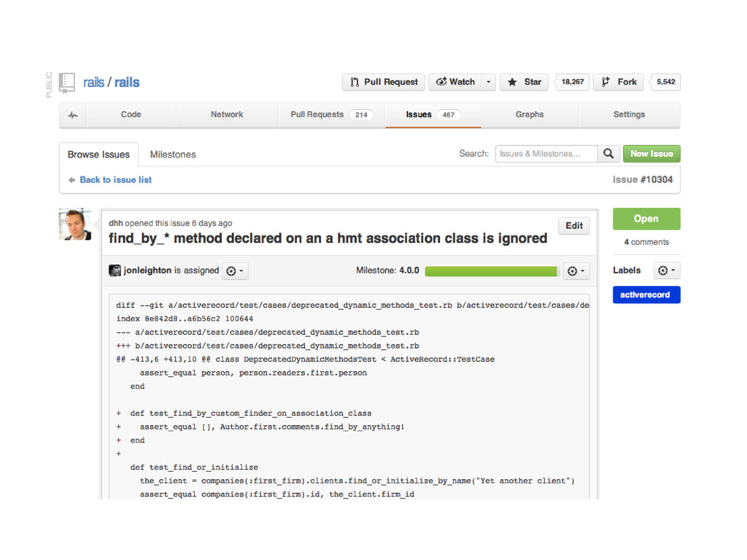Click jonleighton's small avatar icon
Screen dimensions: 747x560
(x=115, y=271)
